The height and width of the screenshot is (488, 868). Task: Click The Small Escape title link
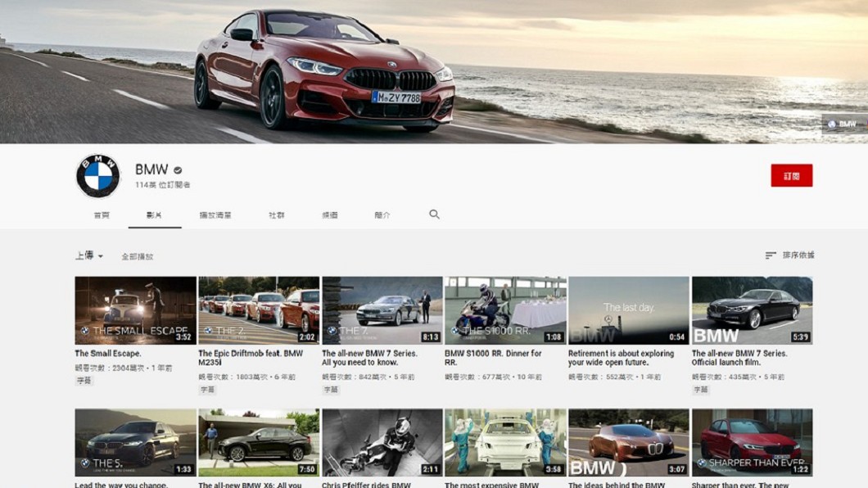pos(108,353)
